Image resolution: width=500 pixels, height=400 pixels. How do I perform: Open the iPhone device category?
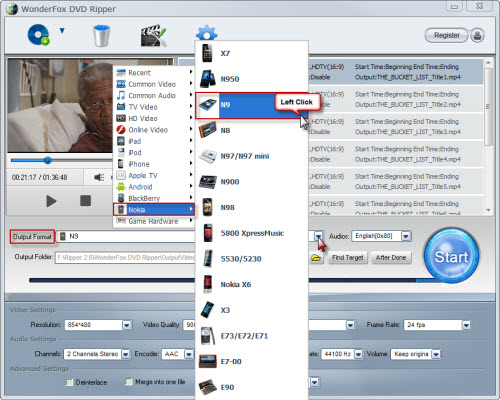154,164
